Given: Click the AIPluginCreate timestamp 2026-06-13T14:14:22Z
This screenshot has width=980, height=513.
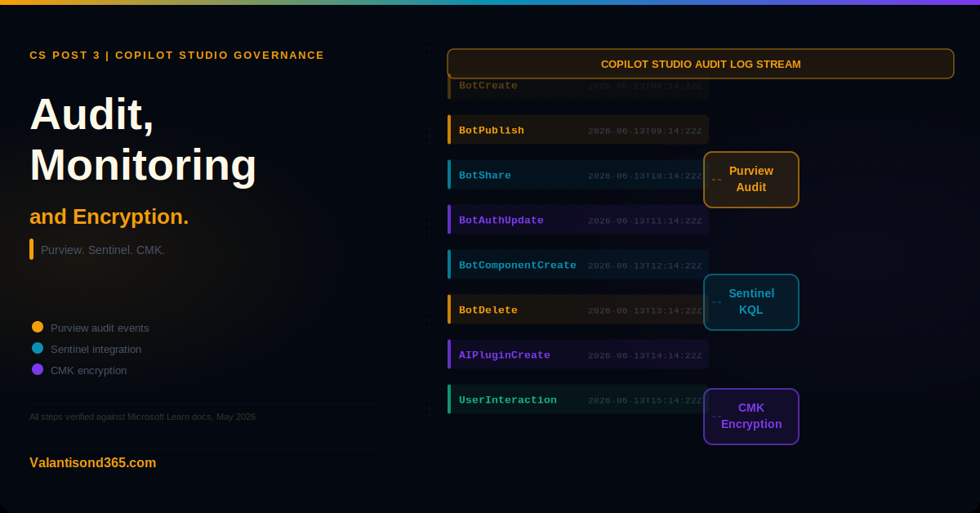Looking at the screenshot, I should point(645,355).
